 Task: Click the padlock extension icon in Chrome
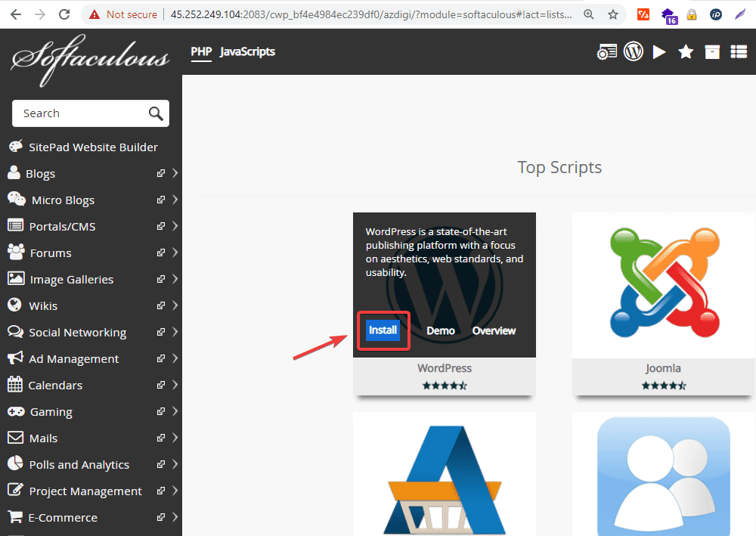tap(692, 14)
